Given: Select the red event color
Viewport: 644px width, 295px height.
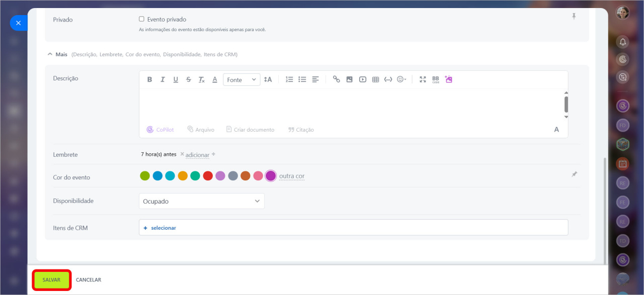Looking at the screenshot, I should 208,176.
